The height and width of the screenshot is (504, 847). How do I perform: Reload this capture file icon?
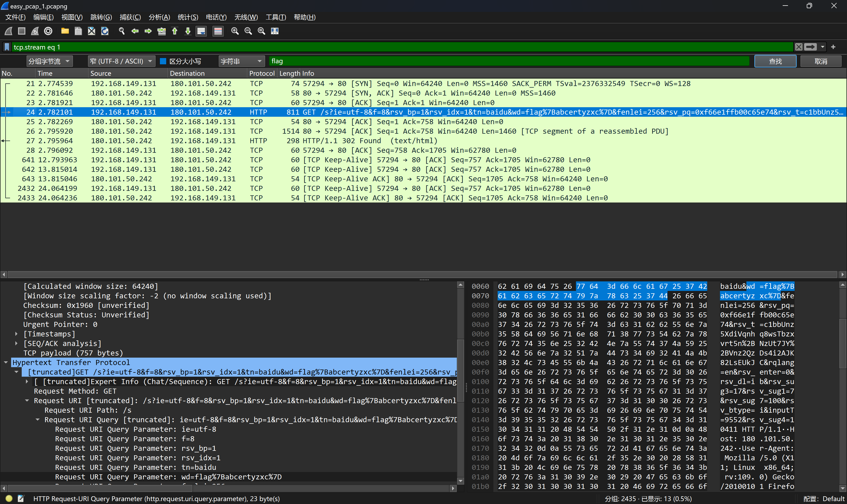(105, 31)
